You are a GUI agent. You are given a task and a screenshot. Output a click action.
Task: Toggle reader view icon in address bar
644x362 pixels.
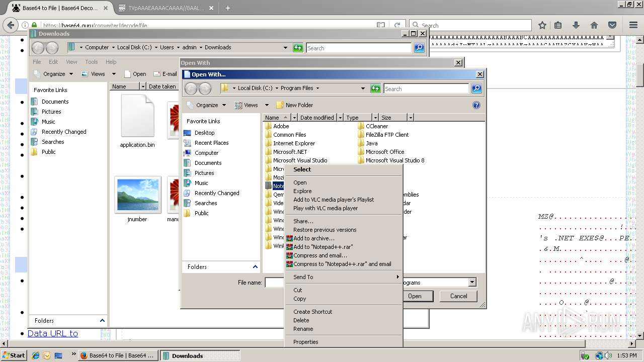381,25
